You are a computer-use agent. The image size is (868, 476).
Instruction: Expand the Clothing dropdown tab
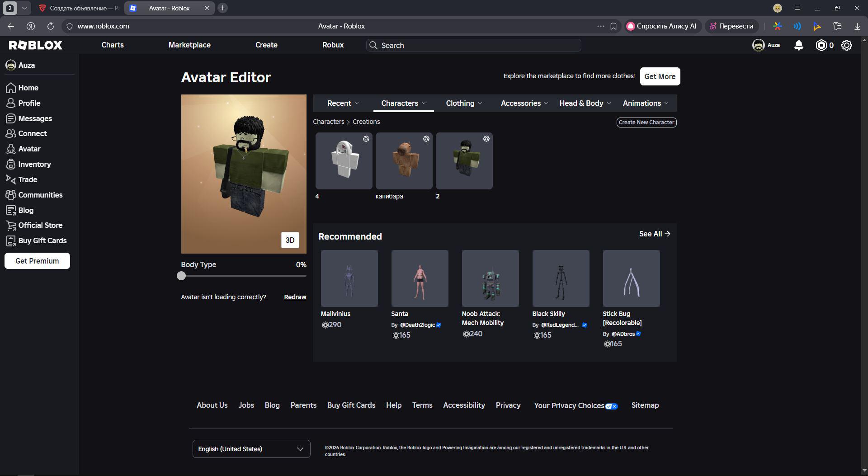pyautogui.click(x=464, y=103)
